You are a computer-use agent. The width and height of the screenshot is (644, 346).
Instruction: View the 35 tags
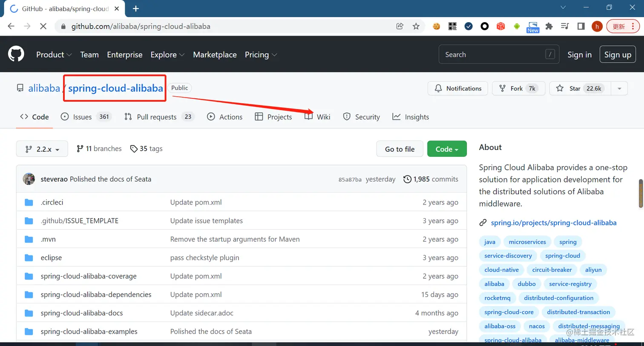click(146, 149)
